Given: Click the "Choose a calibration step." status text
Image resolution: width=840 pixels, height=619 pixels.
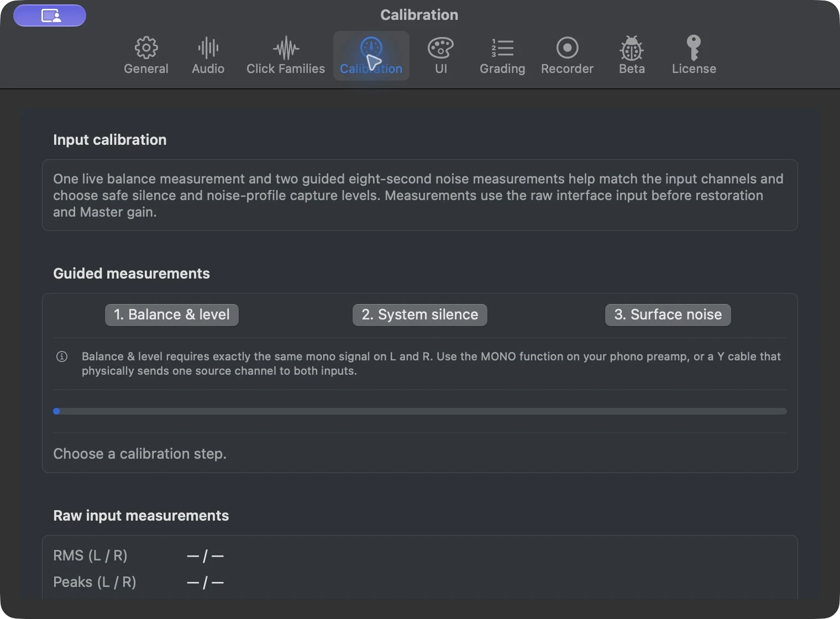Looking at the screenshot, I should (140, 454).
